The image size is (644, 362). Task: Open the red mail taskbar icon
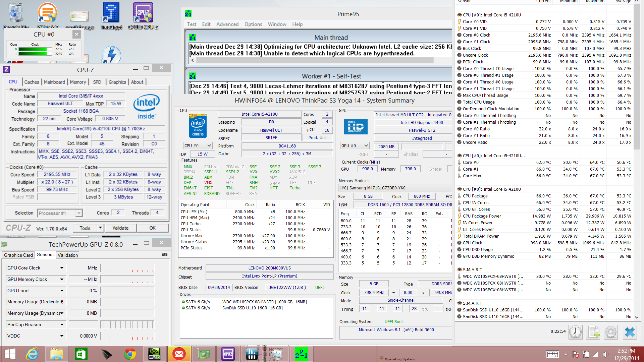pos(179,354)
